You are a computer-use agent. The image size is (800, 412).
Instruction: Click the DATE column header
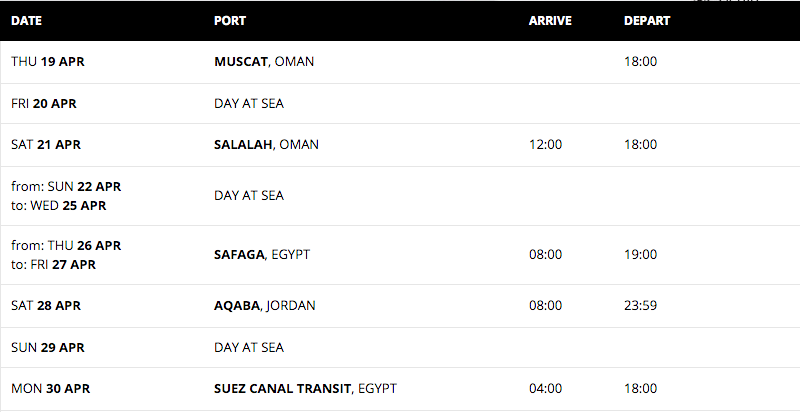click(x=27, y=21)
